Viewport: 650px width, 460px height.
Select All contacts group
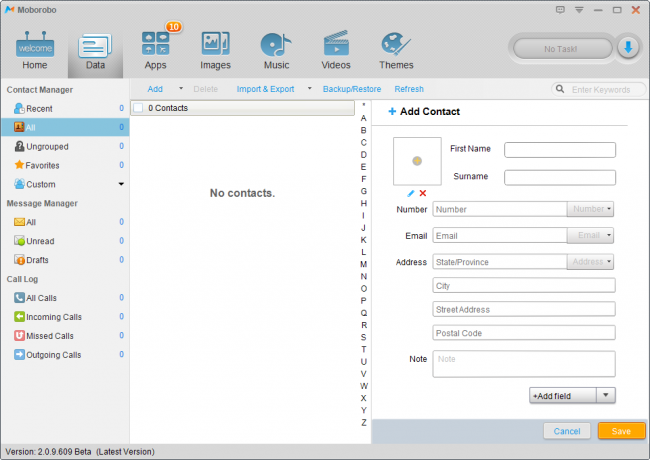[x=65, y=127]
